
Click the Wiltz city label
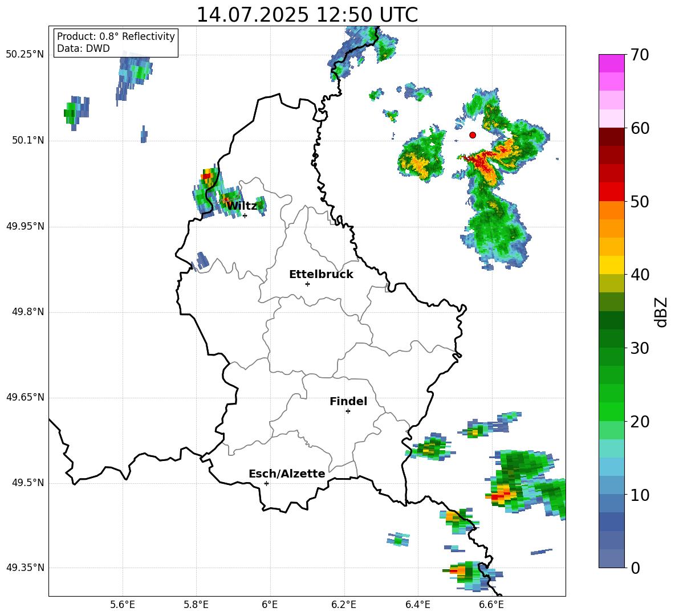click(x=242, y=206)
